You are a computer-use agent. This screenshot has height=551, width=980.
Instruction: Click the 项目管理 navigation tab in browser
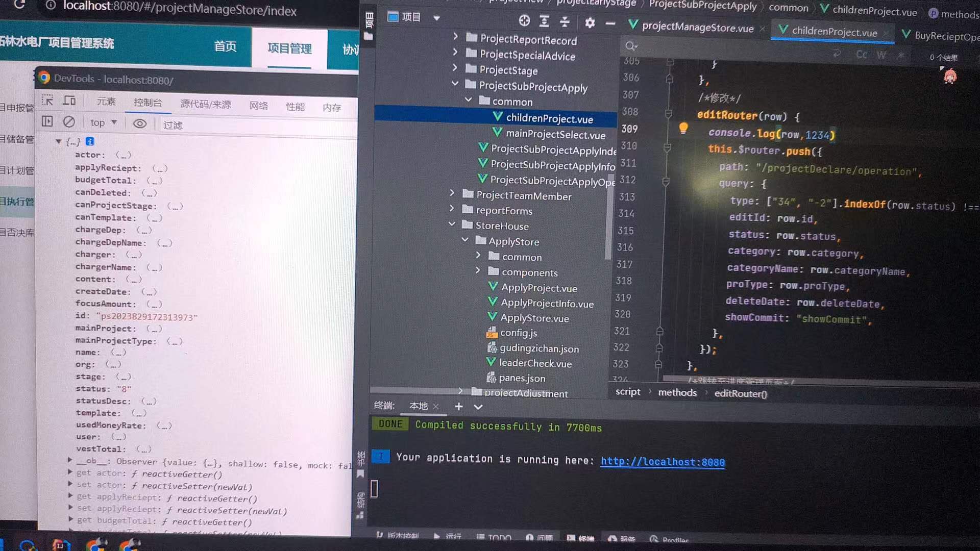click(x=289, y=48)
